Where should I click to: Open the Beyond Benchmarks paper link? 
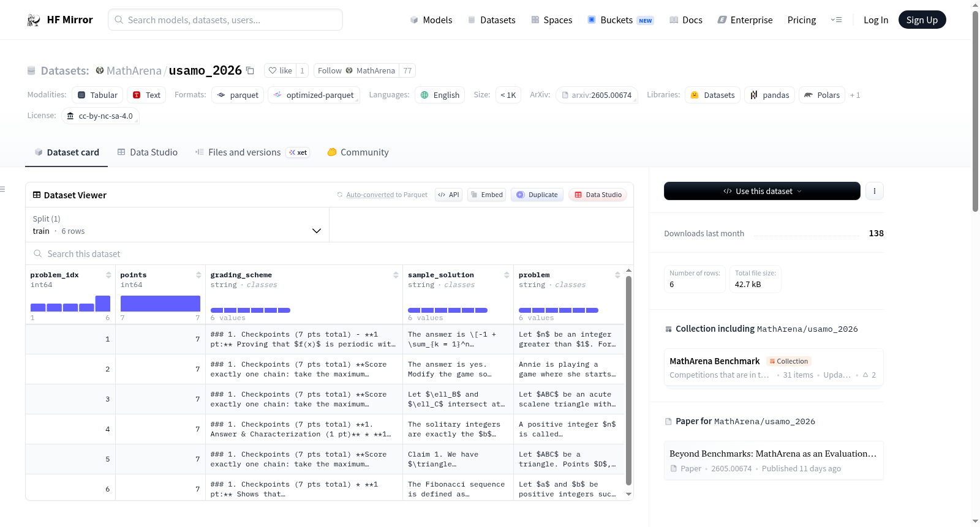click(774, 460)
